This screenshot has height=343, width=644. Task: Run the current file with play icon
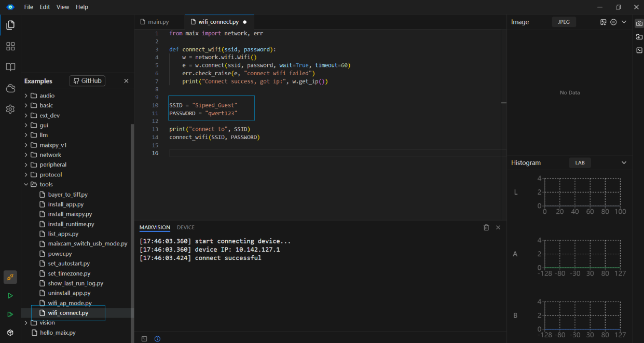pyautogui.click(x=10, y=296)
